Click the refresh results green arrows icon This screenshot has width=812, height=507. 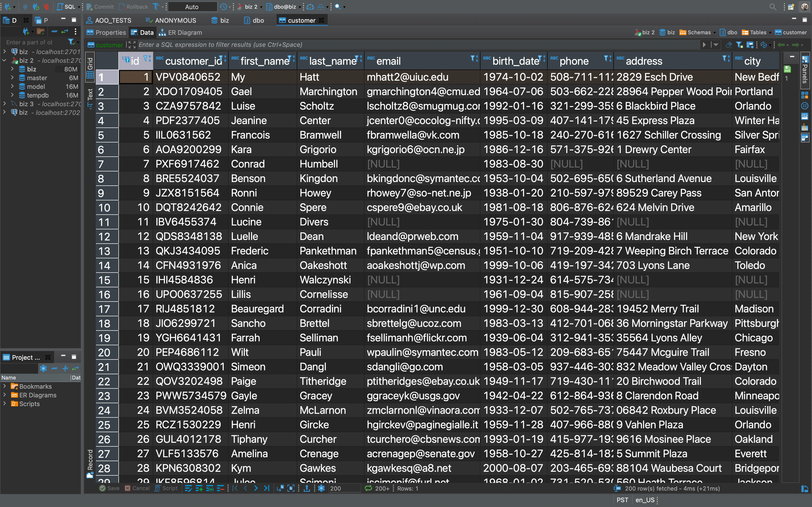(368, 488)
